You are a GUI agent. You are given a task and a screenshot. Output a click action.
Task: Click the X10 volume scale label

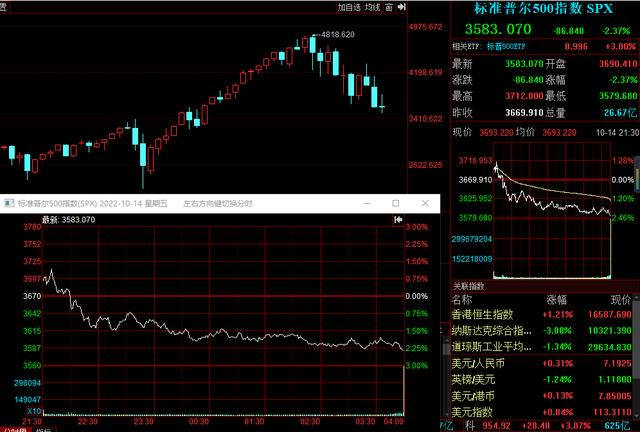tap(34, 411)
